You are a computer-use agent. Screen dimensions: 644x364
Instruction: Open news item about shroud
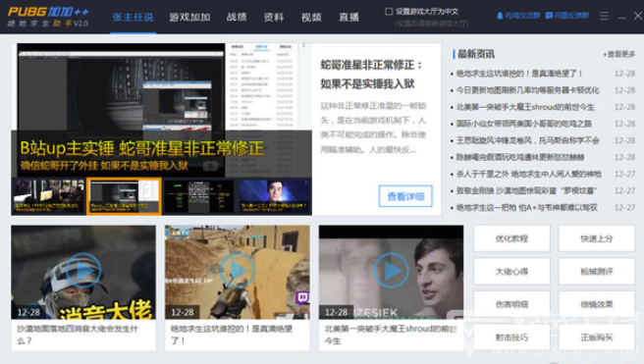pos(525,107)
